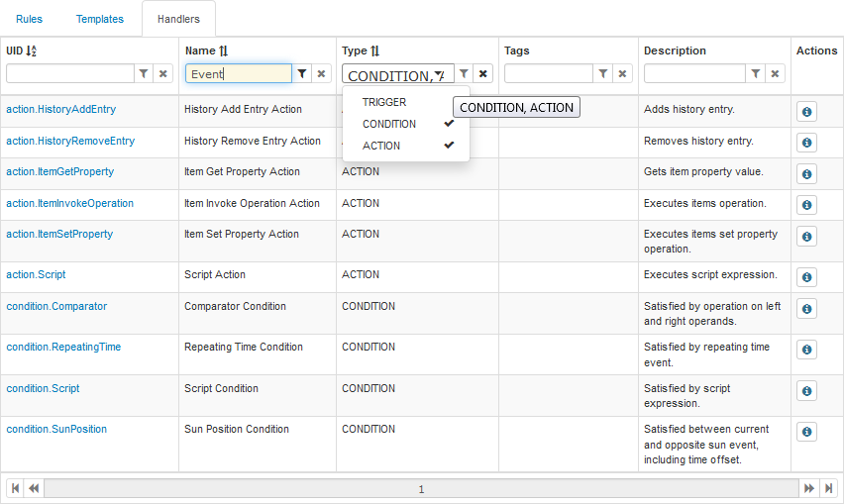Jump to the first page button

click(15, 488)
